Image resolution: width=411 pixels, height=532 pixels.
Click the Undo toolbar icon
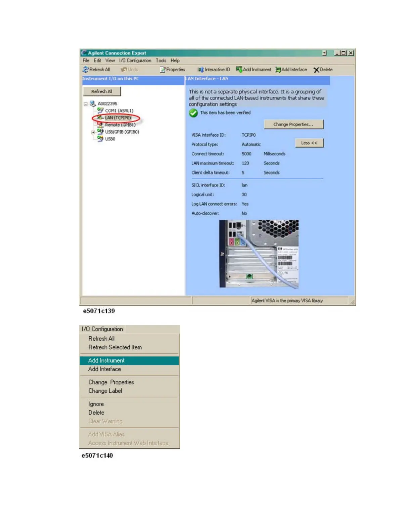124,70
